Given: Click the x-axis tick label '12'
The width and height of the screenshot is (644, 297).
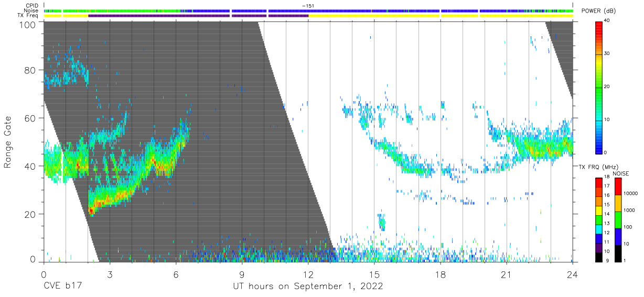Looking at the screenshot, I should [308, 274].
